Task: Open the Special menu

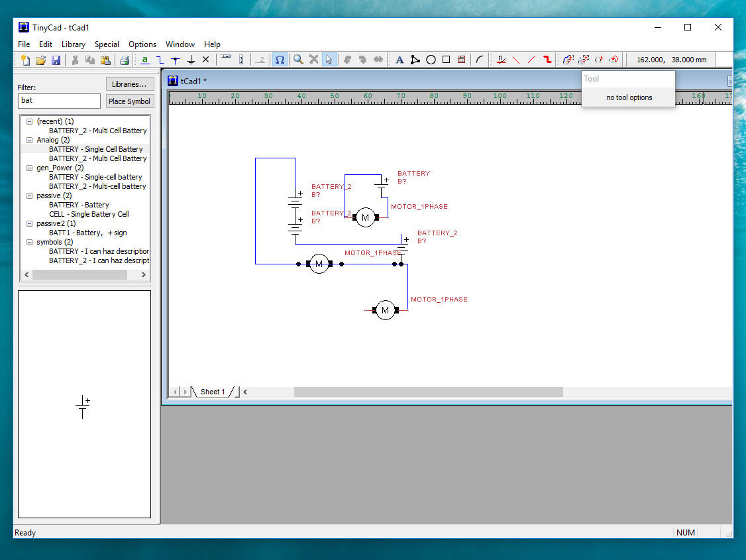Action: tap(107, 44)
